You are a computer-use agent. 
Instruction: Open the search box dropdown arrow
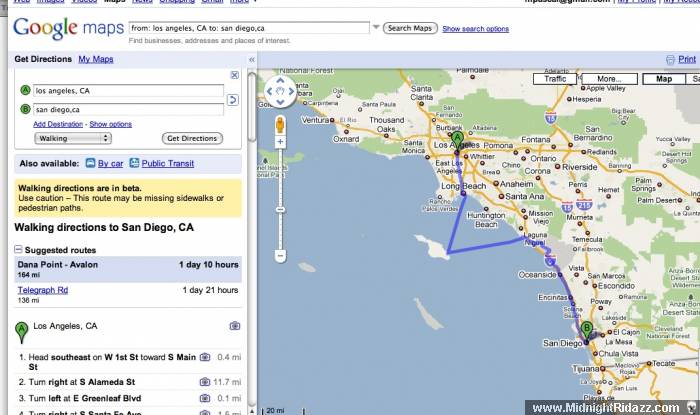coord(376,27)
